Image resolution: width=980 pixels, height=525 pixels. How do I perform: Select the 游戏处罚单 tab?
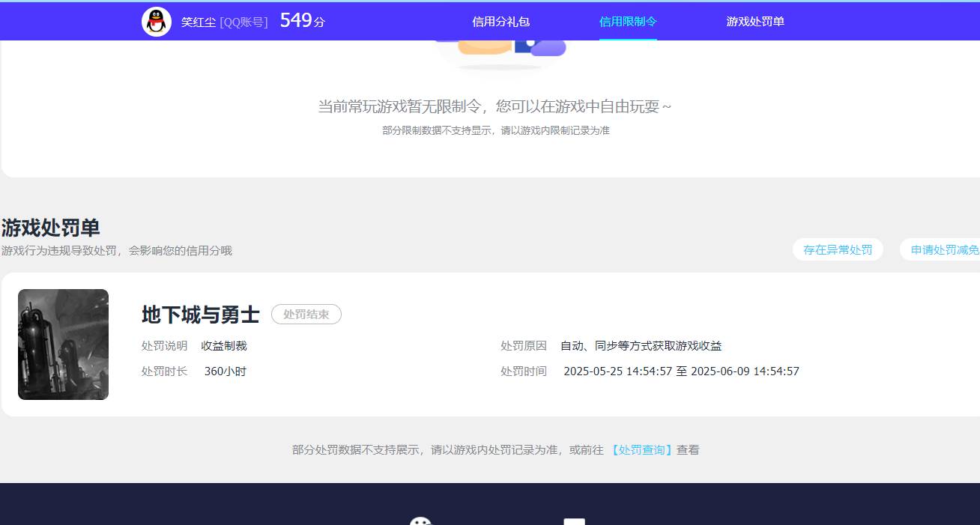click(754, 21)
